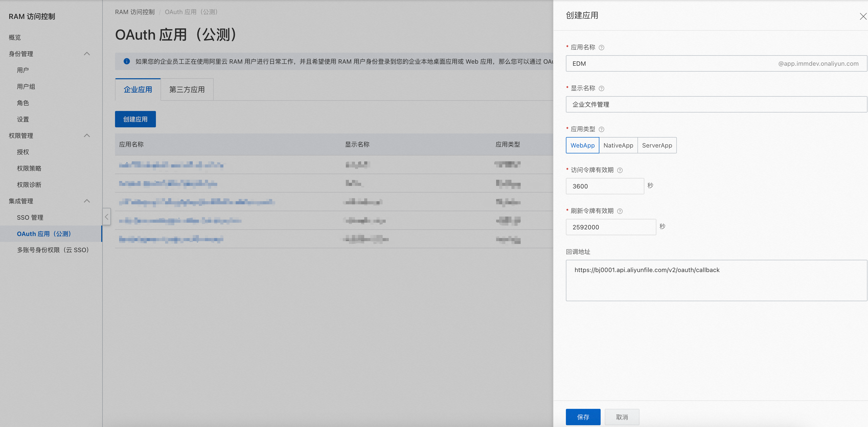
Task: Click help icon next to 应用名称 label
Action: tap(601, 48)
